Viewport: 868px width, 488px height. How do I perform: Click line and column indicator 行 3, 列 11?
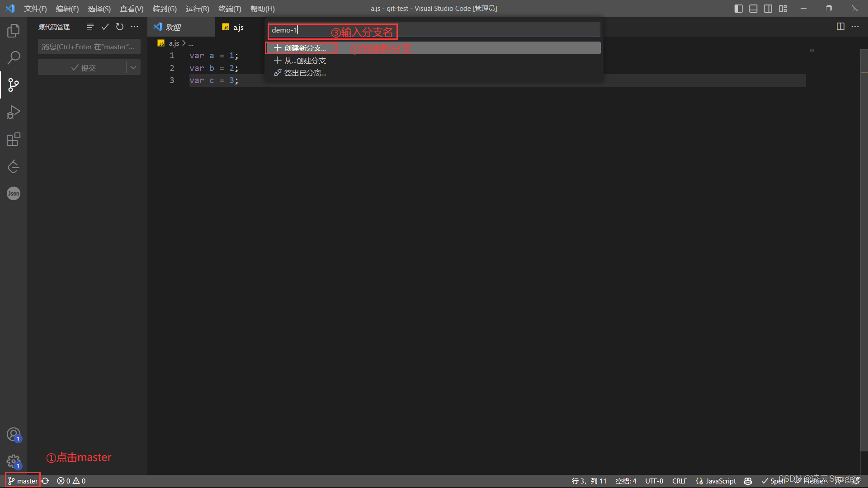click(589, 481)
